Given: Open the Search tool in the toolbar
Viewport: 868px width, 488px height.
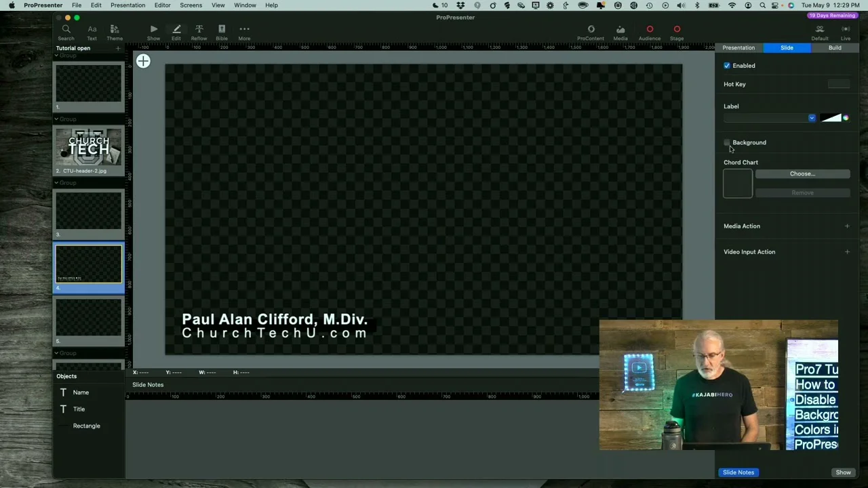Looking at the screenshot, I should (x=66, y=32).
